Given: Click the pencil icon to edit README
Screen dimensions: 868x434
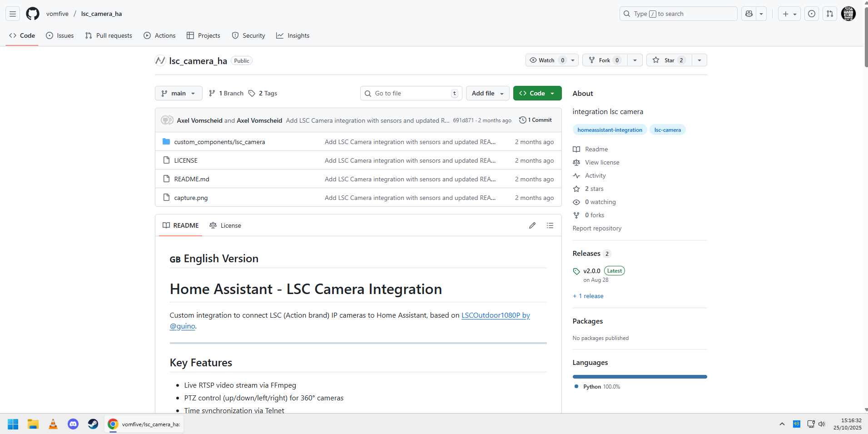Looking at the screenshot, I should click(532, 225).
